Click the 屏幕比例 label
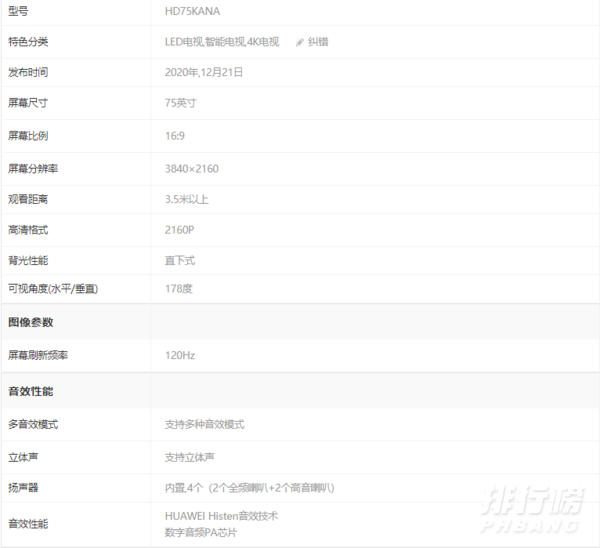The height and width of the screenshot is (548, 600). coord(28,136)
